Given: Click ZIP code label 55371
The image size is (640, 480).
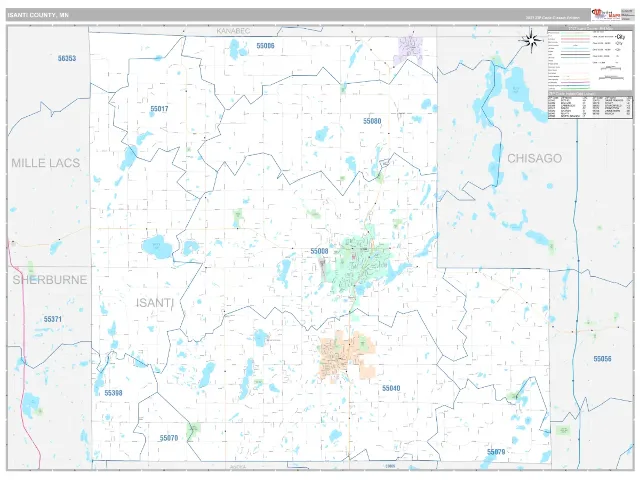Looking at the screenshot, I should click(x=53, y=319).
